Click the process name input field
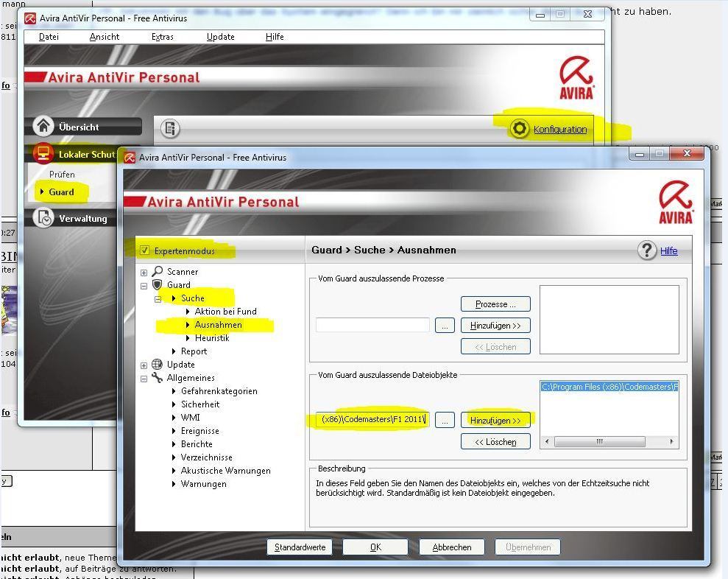The height and width of the screenshot is (579, 728). [372, 325]
